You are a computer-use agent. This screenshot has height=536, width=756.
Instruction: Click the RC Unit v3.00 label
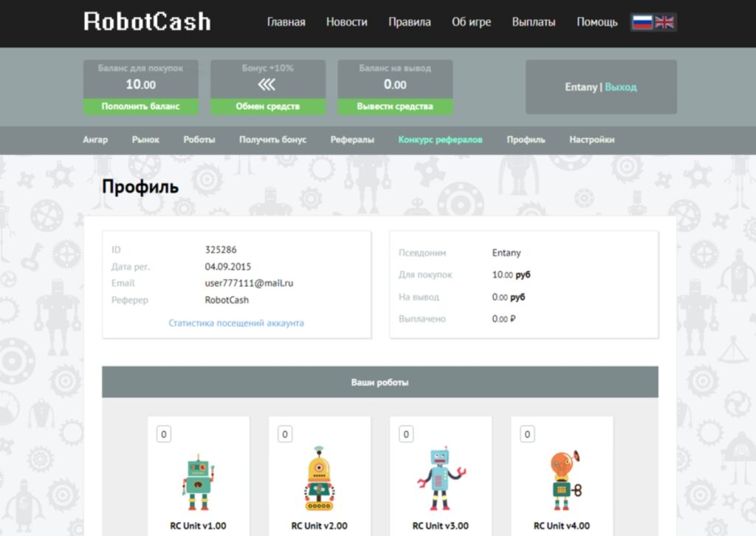click(x=441, y=526)
